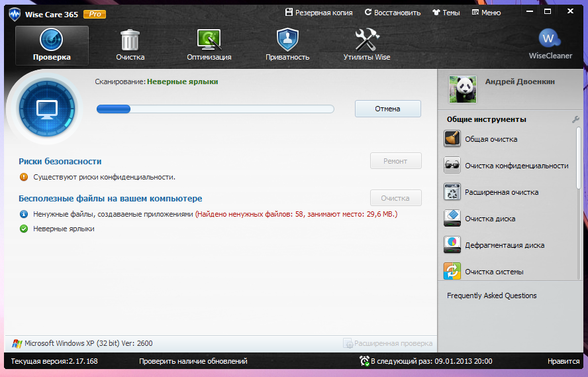This screenshot has height=377, width=588.
Task: Click the Расширенная очистка recycle icon
Action: [452, 192]
